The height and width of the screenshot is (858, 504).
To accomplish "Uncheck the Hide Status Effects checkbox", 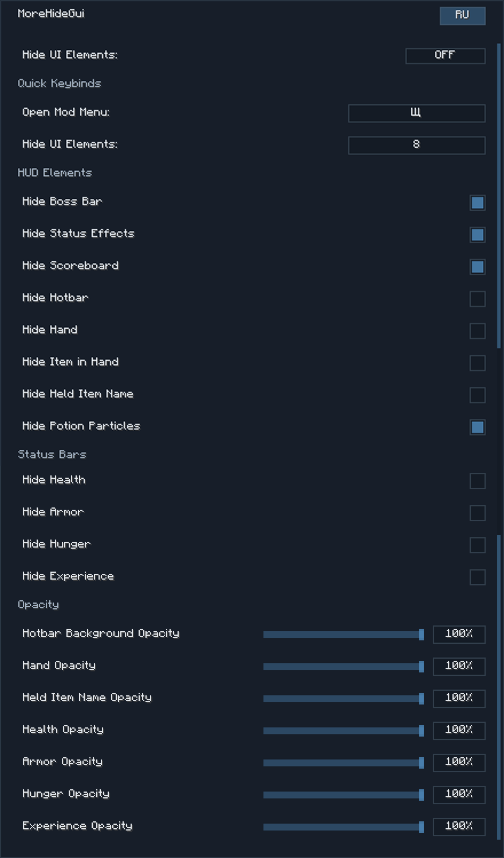I will tap(477, 235).
